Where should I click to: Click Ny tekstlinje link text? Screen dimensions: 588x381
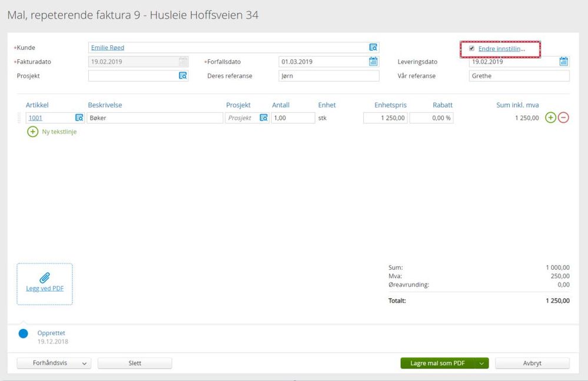pos(59,132)
